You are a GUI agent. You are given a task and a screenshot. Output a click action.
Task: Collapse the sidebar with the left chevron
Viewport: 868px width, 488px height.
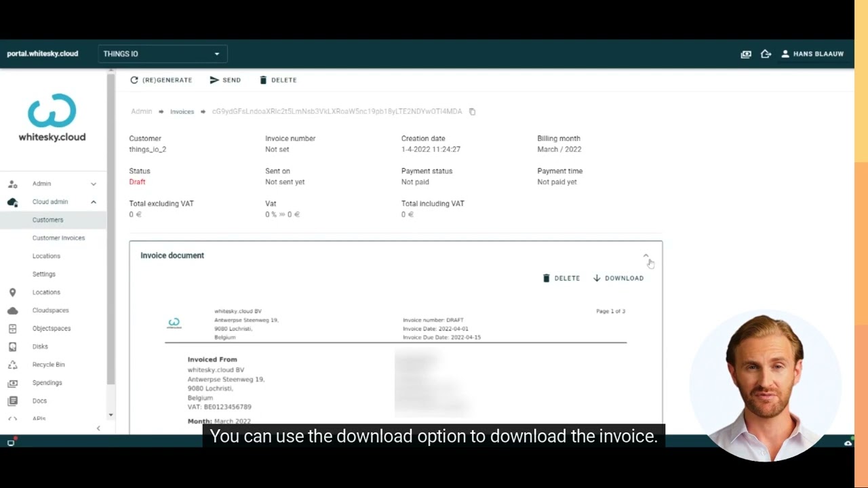[x=98, y=428]
